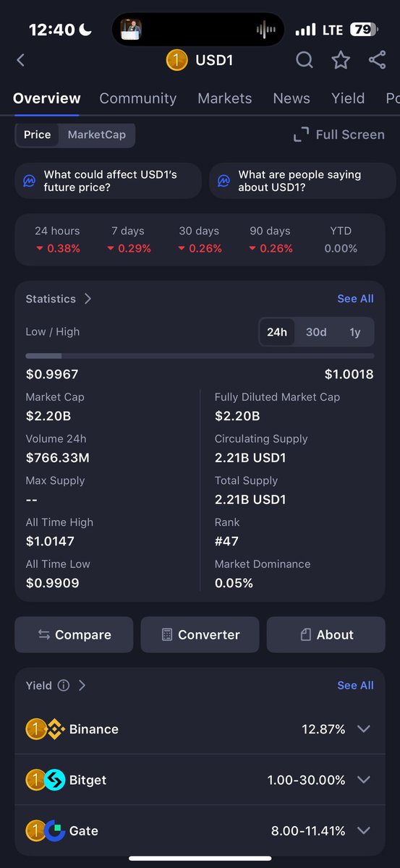The image size is (400, 868).
Task: Expand the Bitget yield details chevron
Action: tap(364, 780)
